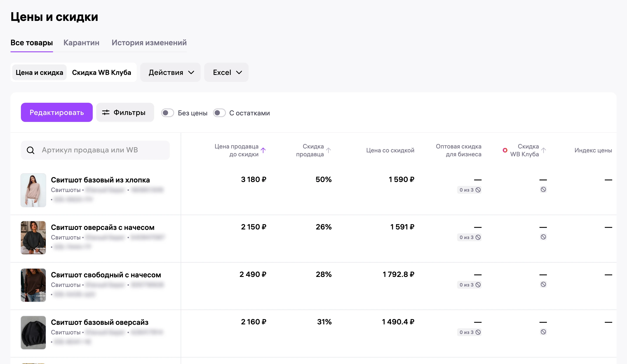The width and height of the screenshot is (627, 364).
Task: Open product 'Свитшот базовый из хлопка'
Action: [100, 180]
